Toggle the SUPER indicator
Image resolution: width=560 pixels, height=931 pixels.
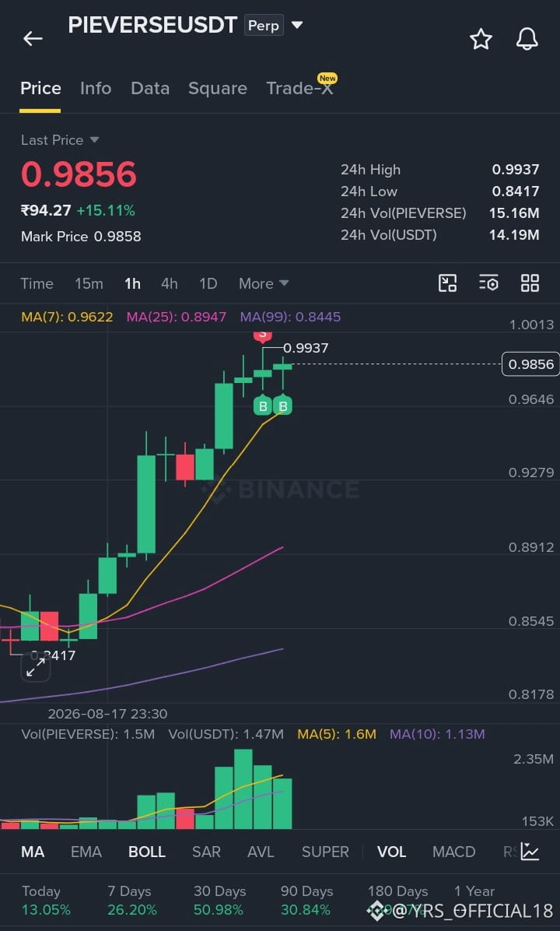(325, 852)
